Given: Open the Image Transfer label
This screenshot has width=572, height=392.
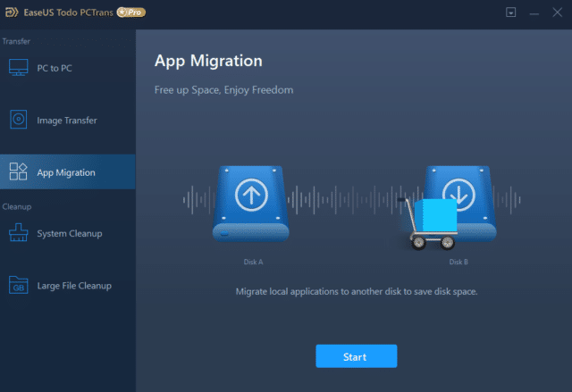Looking at the screenshot, I should pyautogui.click(x=67, y=121).
